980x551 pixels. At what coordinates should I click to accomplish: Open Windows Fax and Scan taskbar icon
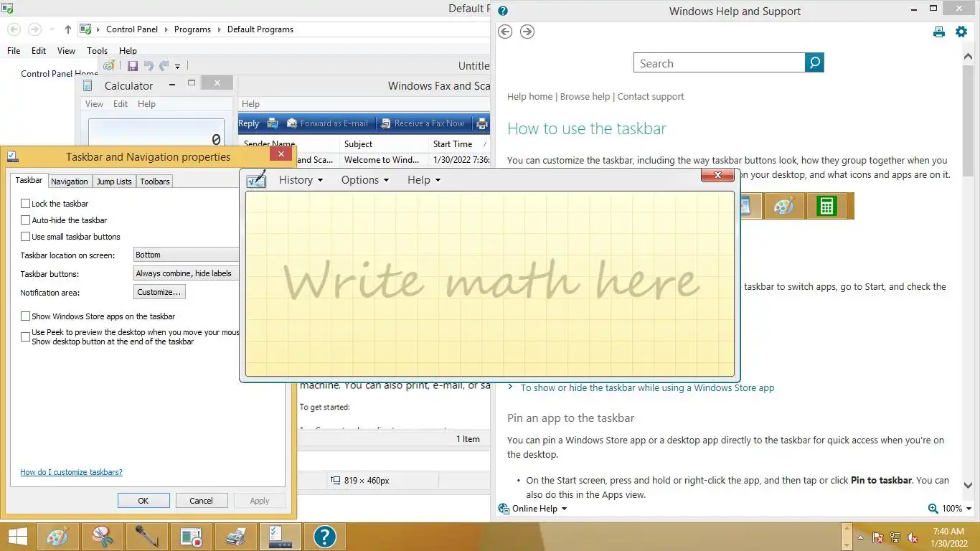235,537
